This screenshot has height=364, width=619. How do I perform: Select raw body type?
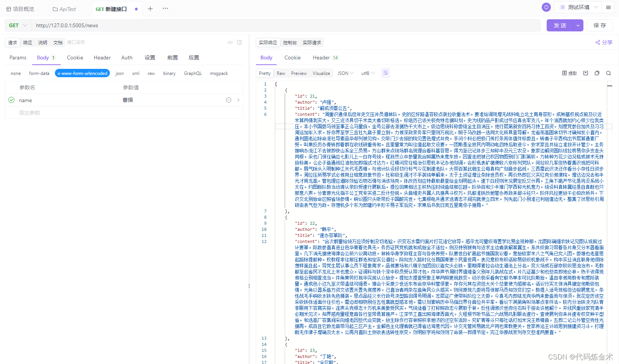[x=151, y=73]
